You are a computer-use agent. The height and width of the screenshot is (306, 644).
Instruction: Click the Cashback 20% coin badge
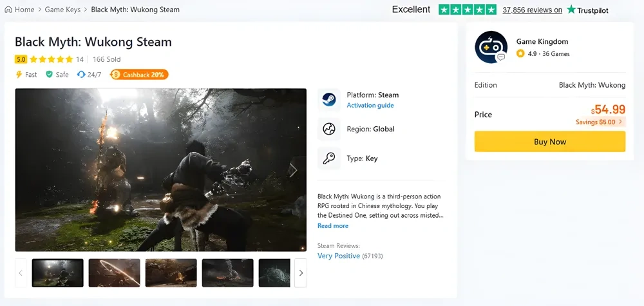point(116,75)
